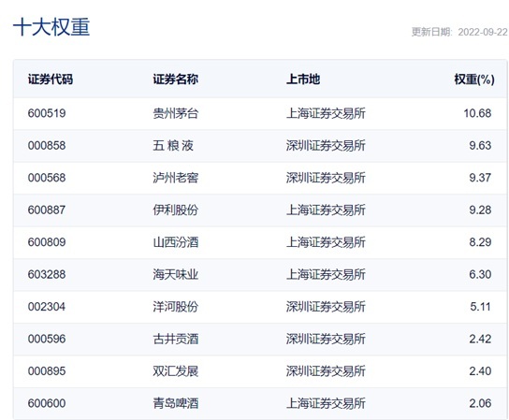Click the listing venue in the 古井贡酒 row
509x420 pixels.
326,339
